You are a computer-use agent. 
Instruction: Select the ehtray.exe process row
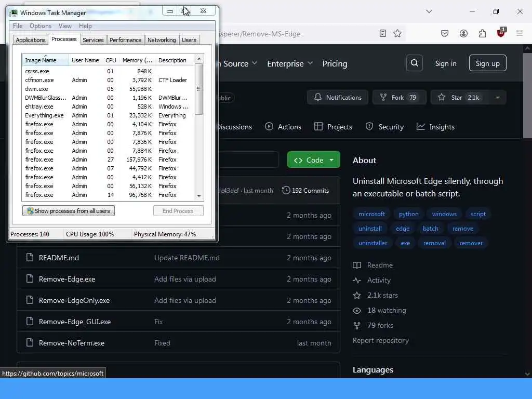coord(108,107)
